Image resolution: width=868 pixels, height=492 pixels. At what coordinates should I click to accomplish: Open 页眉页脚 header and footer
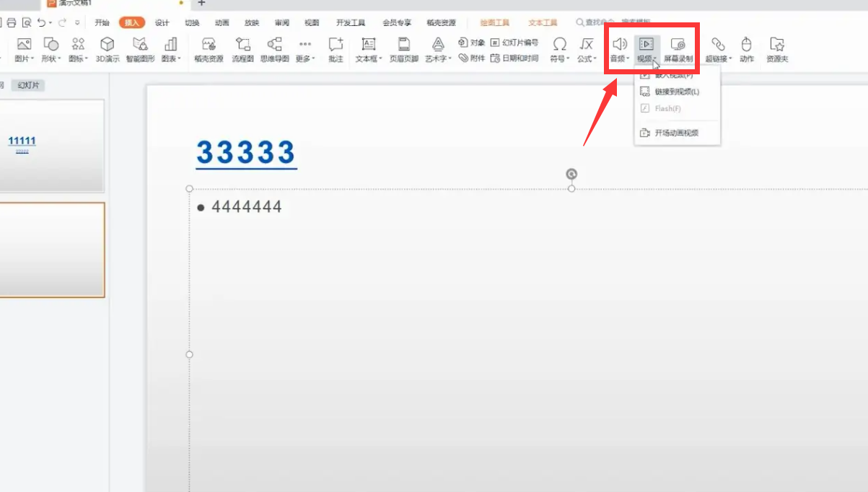point(404,48)
